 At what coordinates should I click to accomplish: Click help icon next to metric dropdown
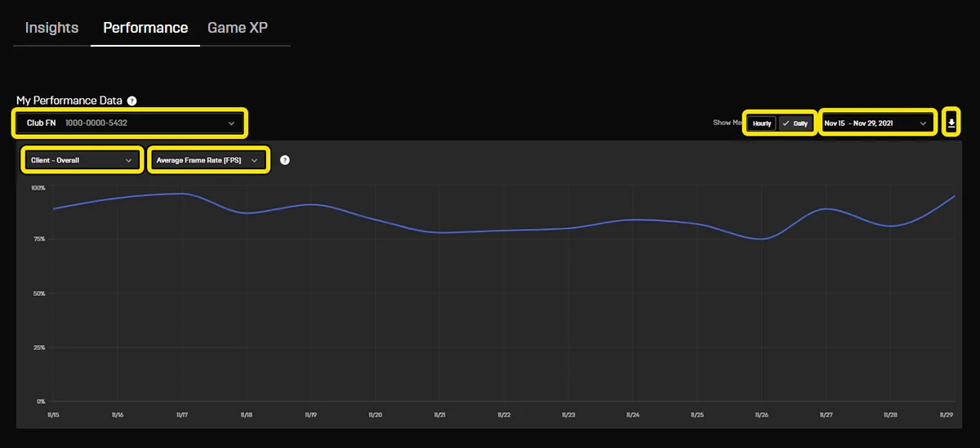[x=285, y=160]
